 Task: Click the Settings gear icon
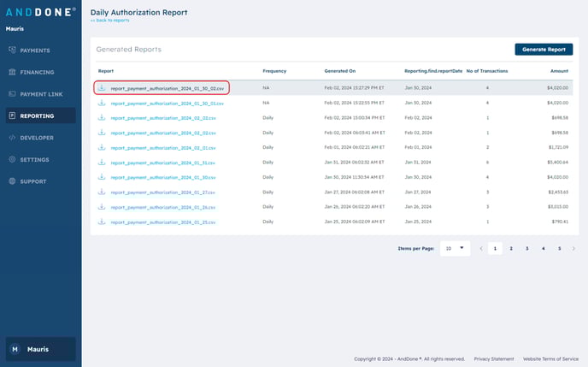pyautogui.click(x=12, y=159)
